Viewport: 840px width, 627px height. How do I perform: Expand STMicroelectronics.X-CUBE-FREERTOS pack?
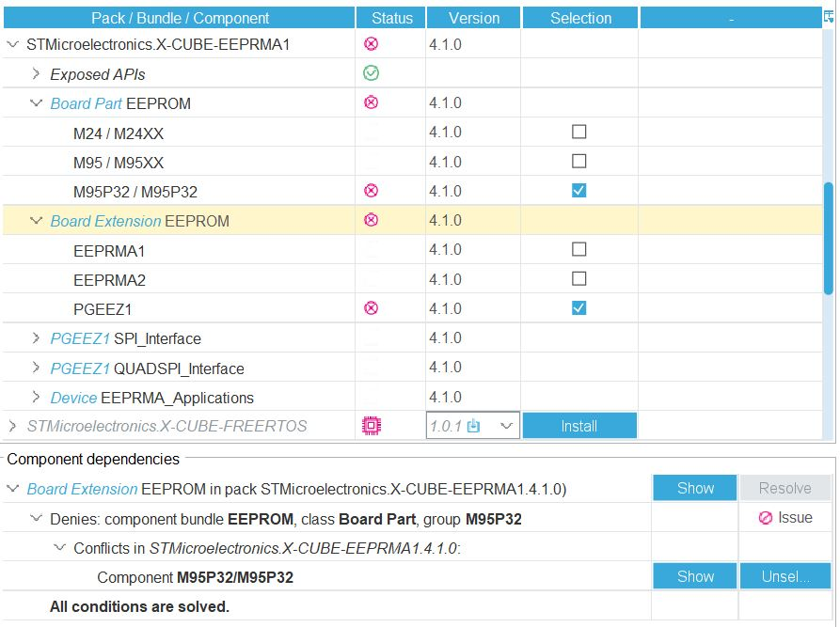[12, 426]
